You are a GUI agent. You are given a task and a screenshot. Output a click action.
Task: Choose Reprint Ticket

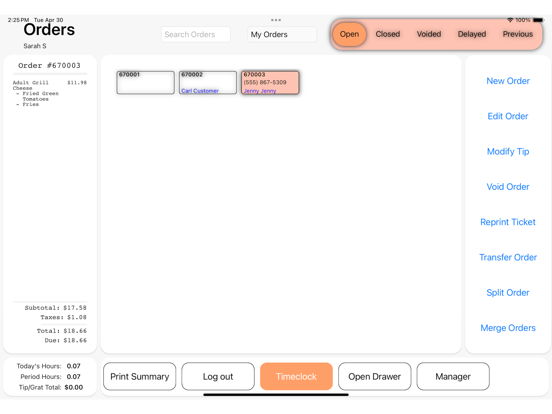tap(508, 222)
